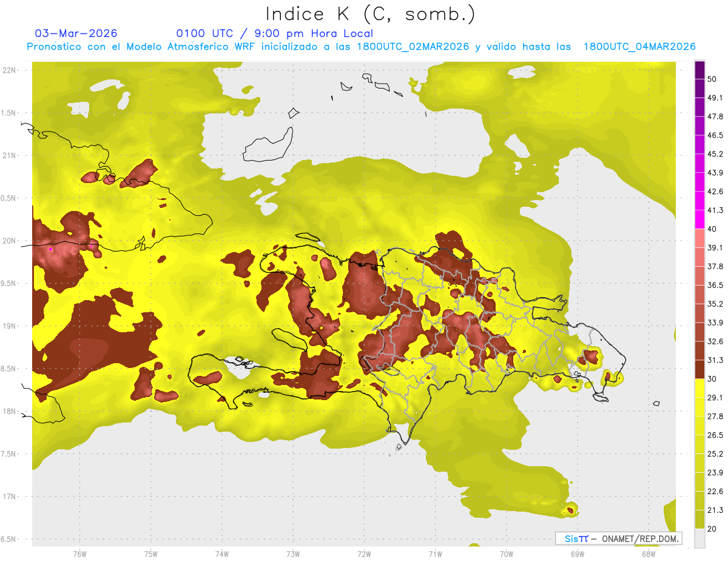Click the legend value "22.6"
The image size is (728, 562).
point(715,491)
